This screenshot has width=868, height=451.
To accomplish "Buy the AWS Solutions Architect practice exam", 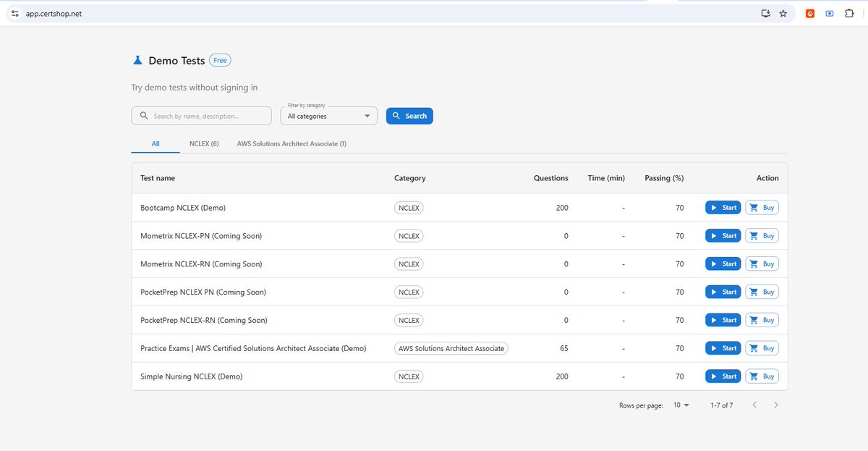I will click(762, 348).
